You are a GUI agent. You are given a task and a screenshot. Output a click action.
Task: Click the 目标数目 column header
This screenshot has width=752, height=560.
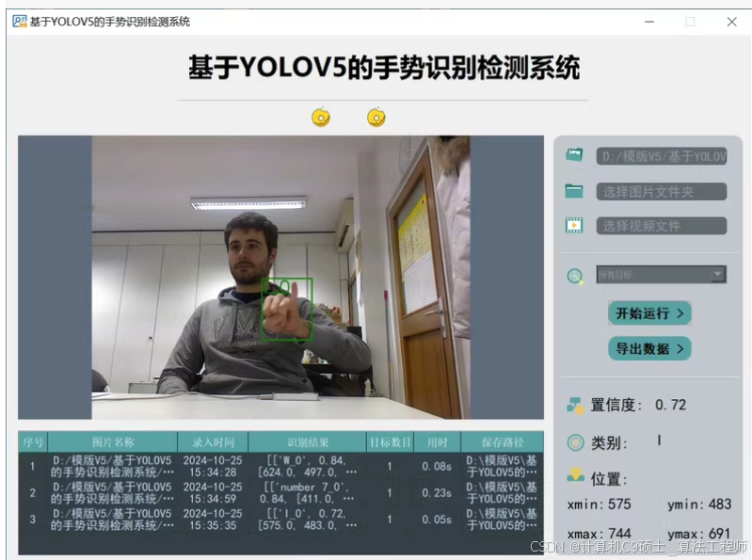click(390, 442)
